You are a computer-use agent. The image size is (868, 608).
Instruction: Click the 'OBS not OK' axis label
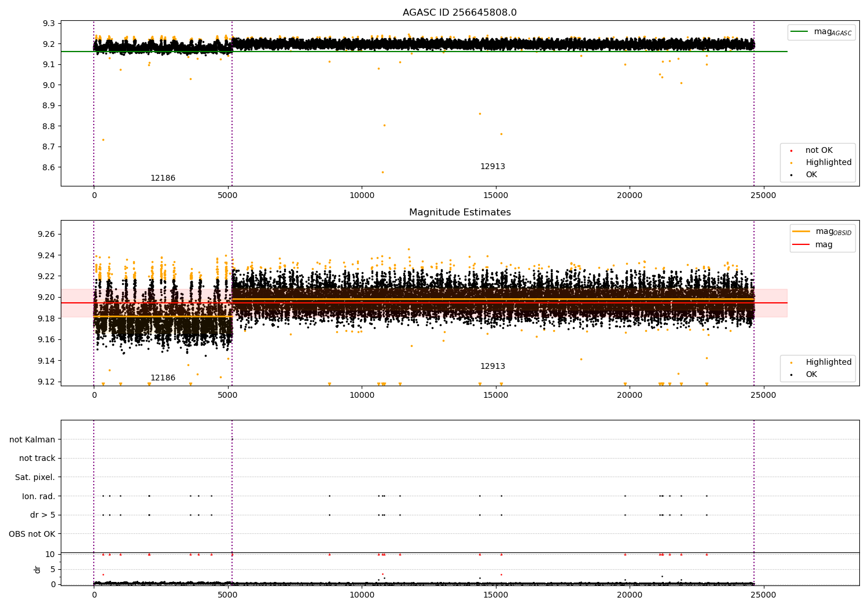[x=32, y=534]
